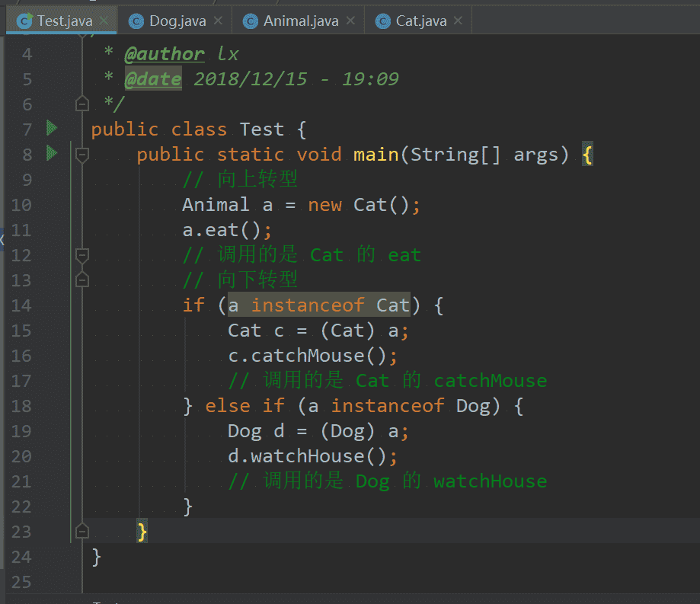Fold the comment block starting line 12

(x=82, y=255)
